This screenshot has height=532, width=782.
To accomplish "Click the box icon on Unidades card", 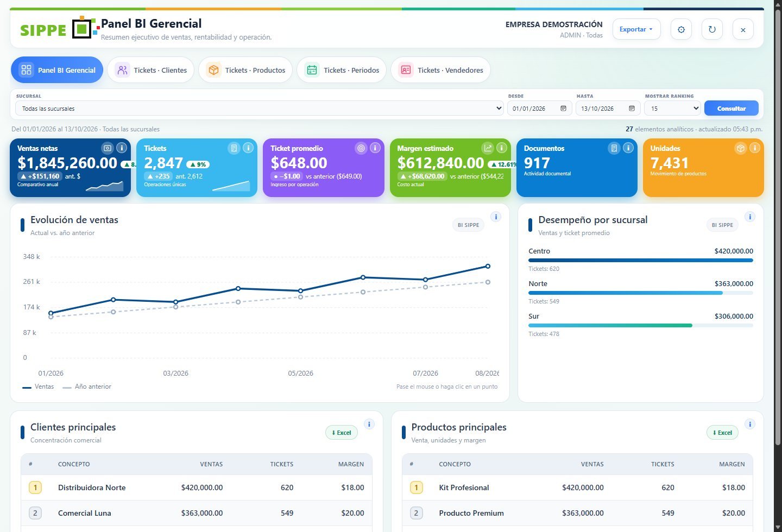I will [741, 148].
